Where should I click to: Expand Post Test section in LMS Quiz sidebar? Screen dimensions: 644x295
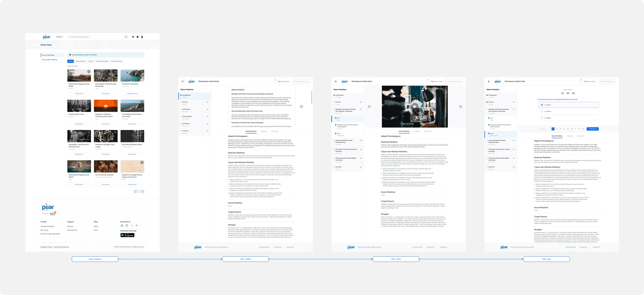[513, 167]
